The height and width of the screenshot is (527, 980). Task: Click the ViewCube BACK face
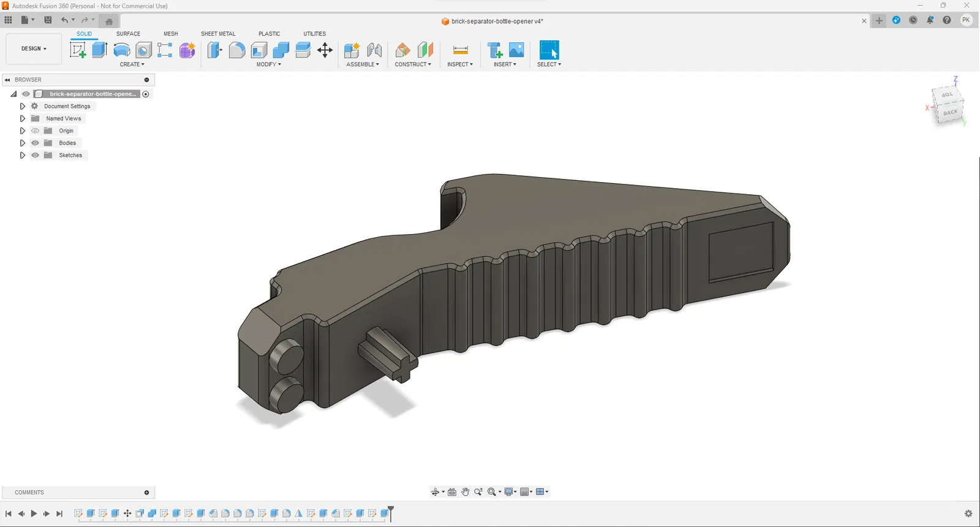pyautogui.click(x=950, y=112)
